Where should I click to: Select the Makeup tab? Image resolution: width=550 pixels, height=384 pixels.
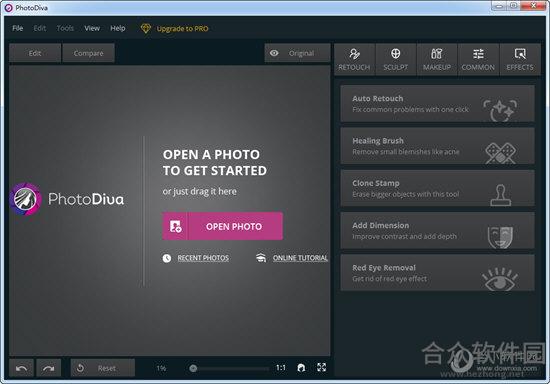tap(437, 60)
